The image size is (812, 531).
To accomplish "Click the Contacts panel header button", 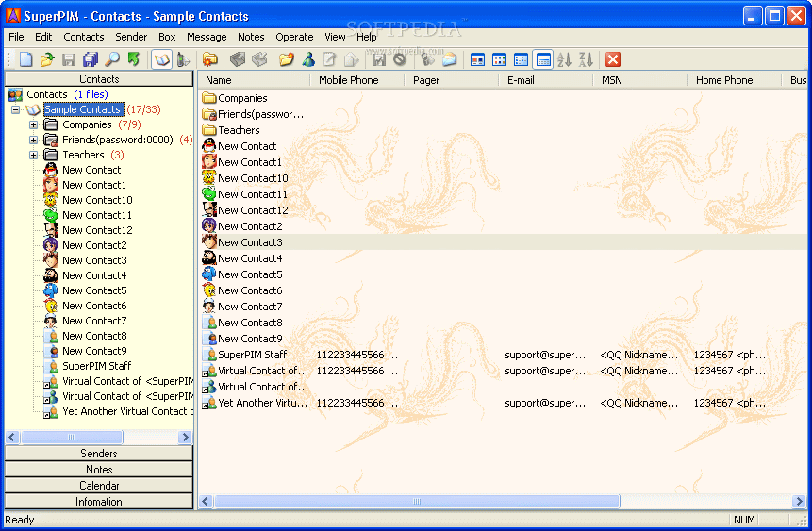I will point(99,79).
